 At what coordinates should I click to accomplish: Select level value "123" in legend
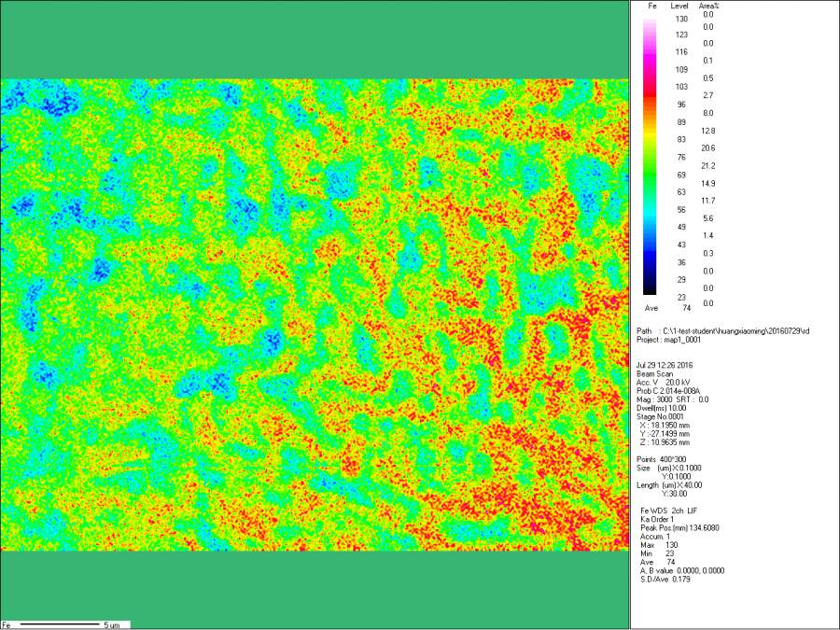point(681,35)
